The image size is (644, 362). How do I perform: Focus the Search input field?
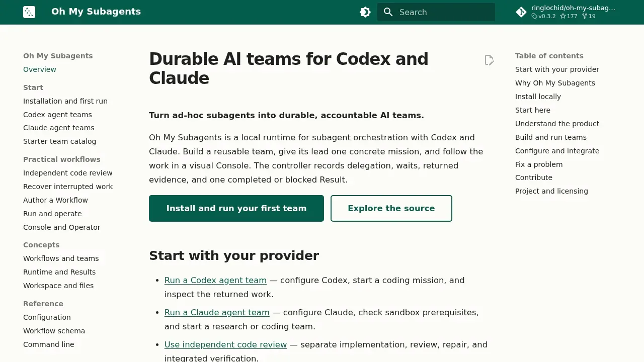[x=436, y=12]
